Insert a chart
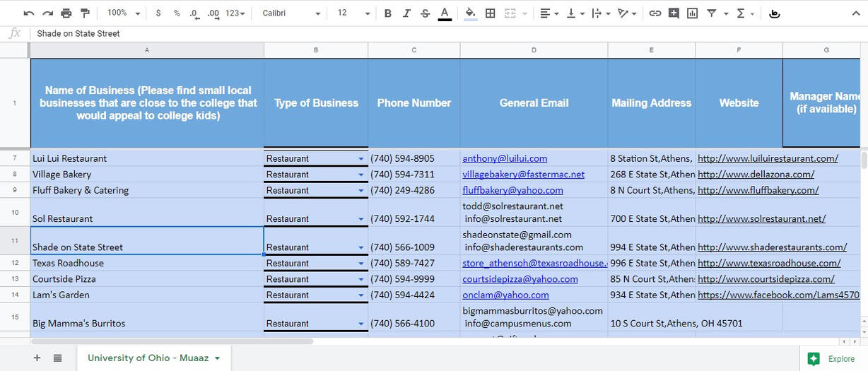Image resolution: width=868 pixels, height=371 pixels. [x=693, y=13]
